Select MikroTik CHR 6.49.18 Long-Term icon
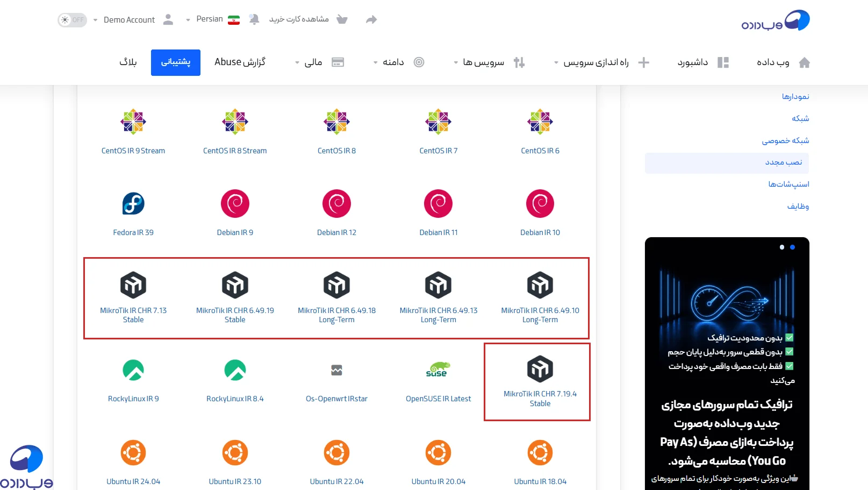The image size is (868, 490). [336, 285]
